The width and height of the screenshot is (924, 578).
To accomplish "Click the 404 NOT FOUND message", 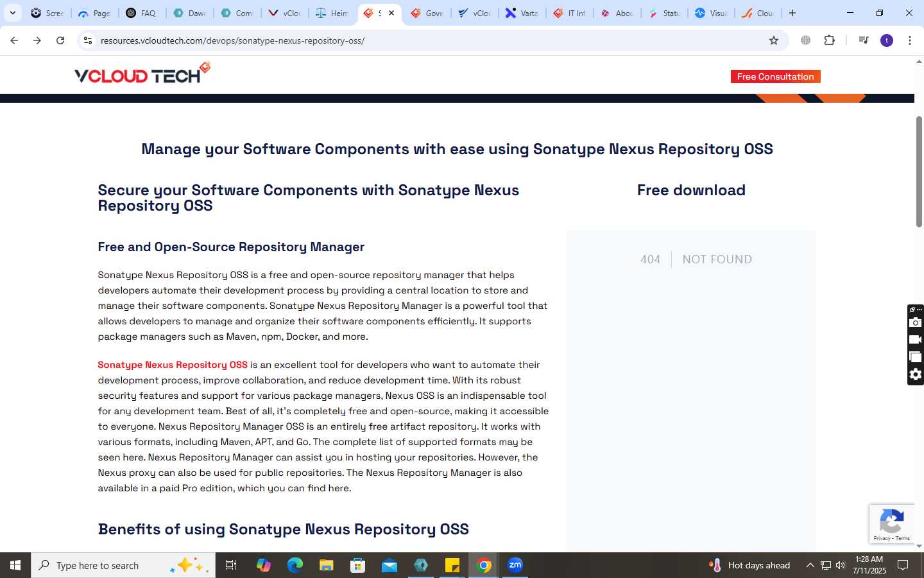I will [696, 259].
